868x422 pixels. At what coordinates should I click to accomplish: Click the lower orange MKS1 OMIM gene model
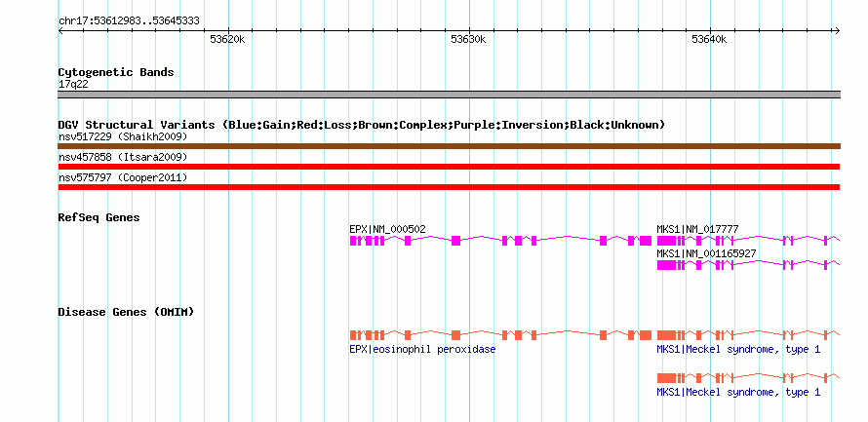pyautogui.click(x=748, y=378)
